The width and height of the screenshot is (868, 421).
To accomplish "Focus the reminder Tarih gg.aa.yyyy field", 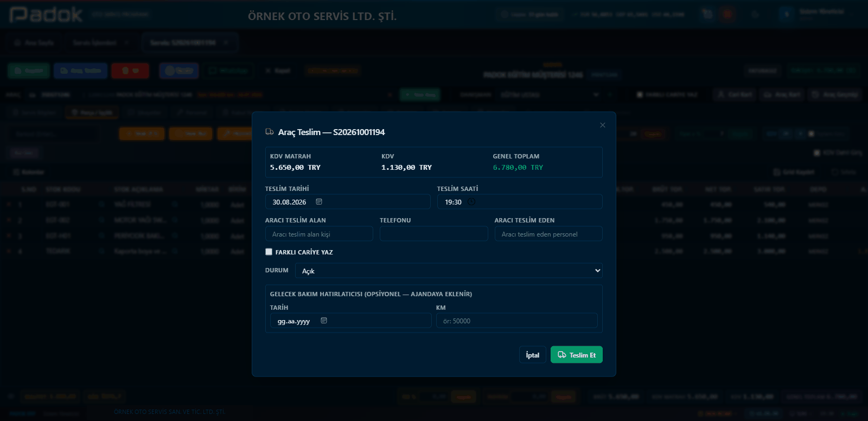I will pos(350,321).
